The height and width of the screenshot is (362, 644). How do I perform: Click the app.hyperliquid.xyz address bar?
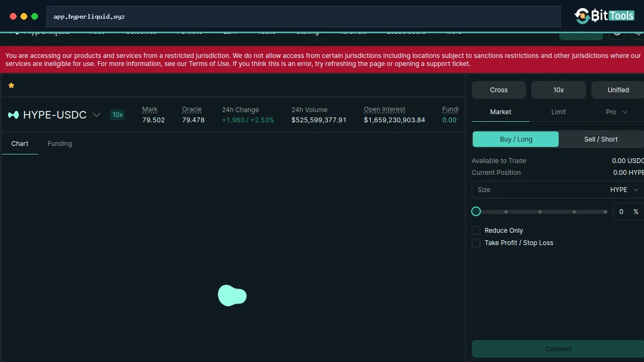pos(303,17)
